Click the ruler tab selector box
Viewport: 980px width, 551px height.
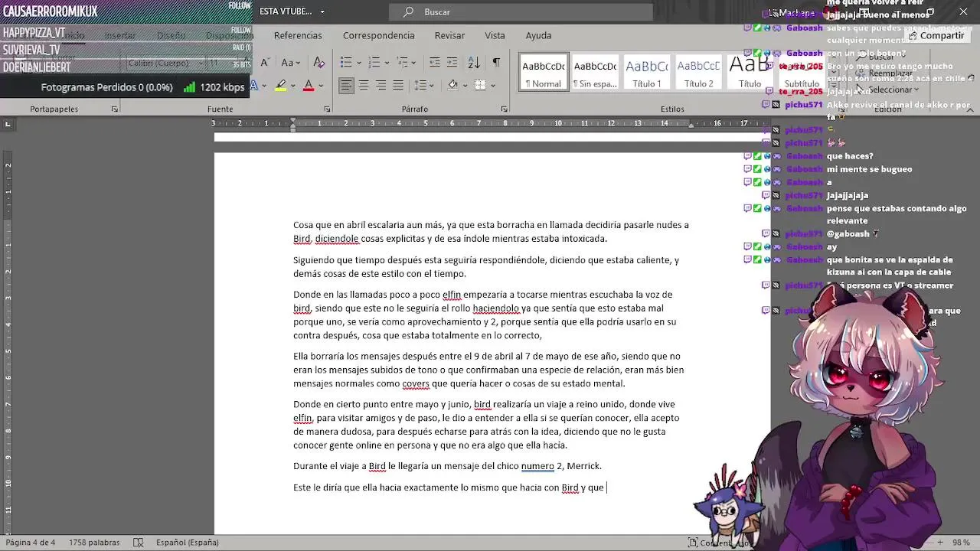pos(8,123)
